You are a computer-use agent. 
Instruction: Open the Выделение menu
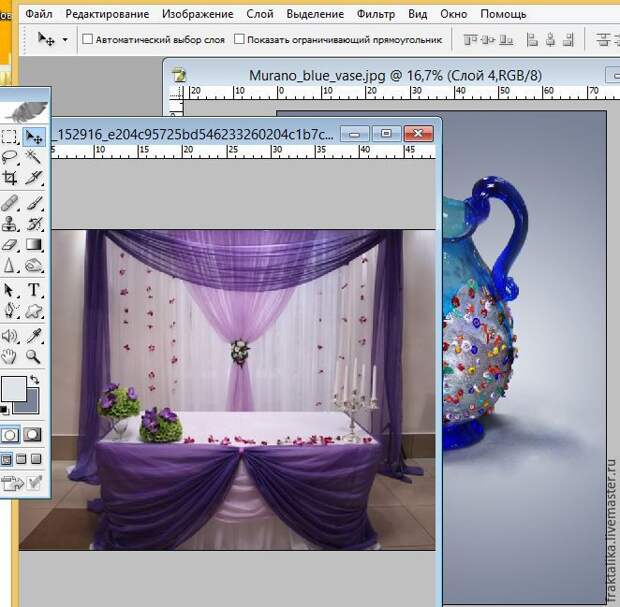[x=315, y=14]
